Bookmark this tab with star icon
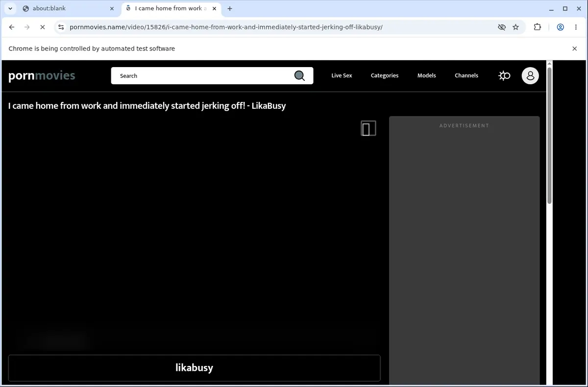 click(515, 27)
